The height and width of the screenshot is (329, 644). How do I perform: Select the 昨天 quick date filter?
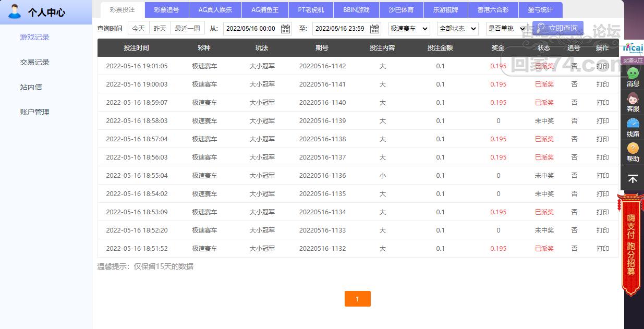(160, 29)
